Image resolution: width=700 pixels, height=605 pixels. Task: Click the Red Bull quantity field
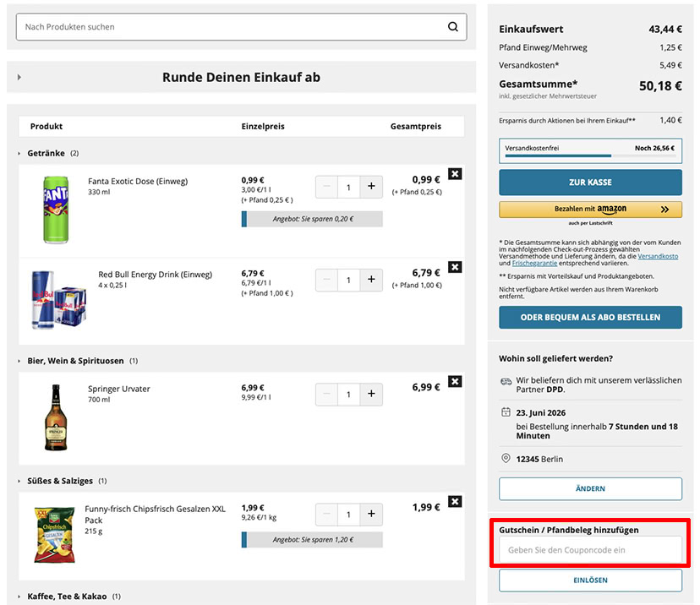pyautogui.click(x=348, y=281)
